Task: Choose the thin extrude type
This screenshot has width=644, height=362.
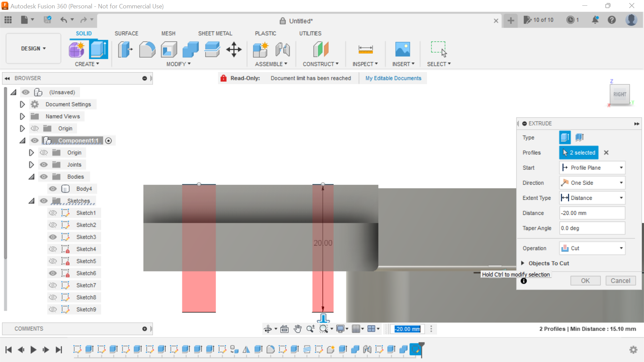Action: coord(580,137)
